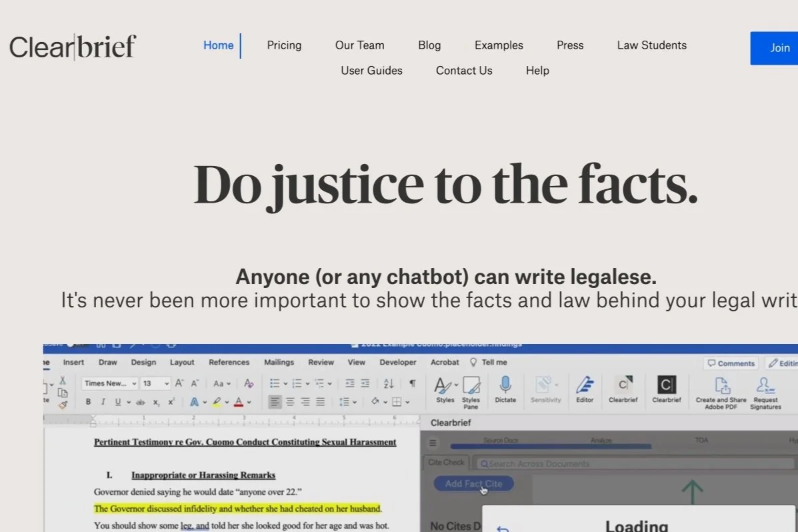Click the Copy icon
Viewport: 798px width, 532px height.
pos(63,393)
